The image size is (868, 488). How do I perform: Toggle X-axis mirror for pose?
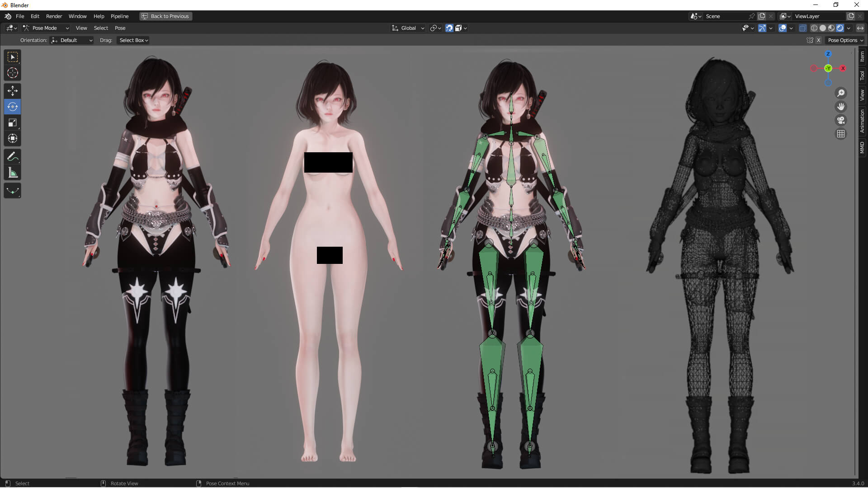[x=818, y=40]
